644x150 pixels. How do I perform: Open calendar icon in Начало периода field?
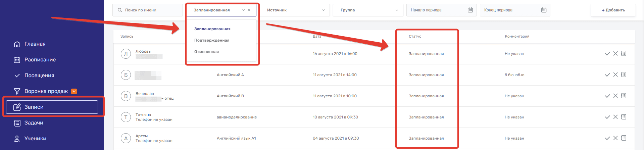coord(470,10)
